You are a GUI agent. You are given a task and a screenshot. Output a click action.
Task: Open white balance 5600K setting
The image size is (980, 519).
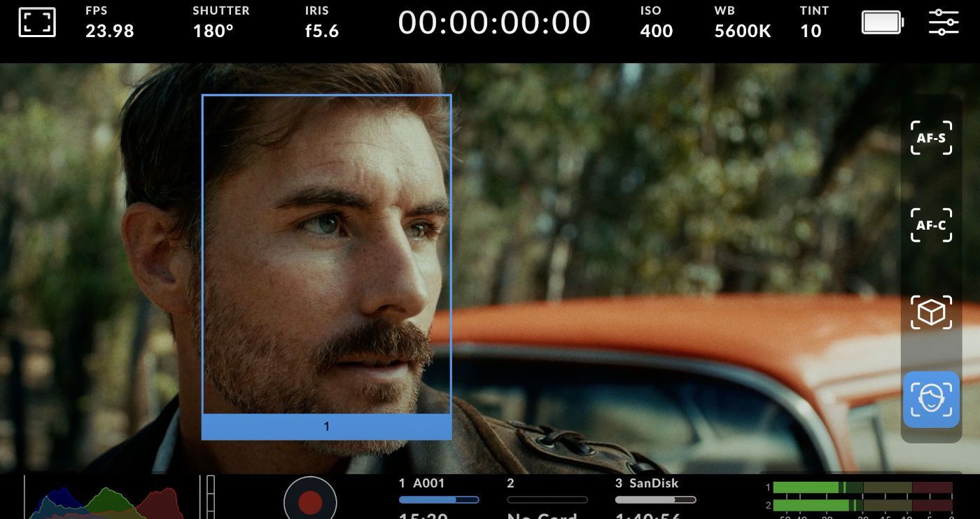pyautogui.click(x=742, y=22)
